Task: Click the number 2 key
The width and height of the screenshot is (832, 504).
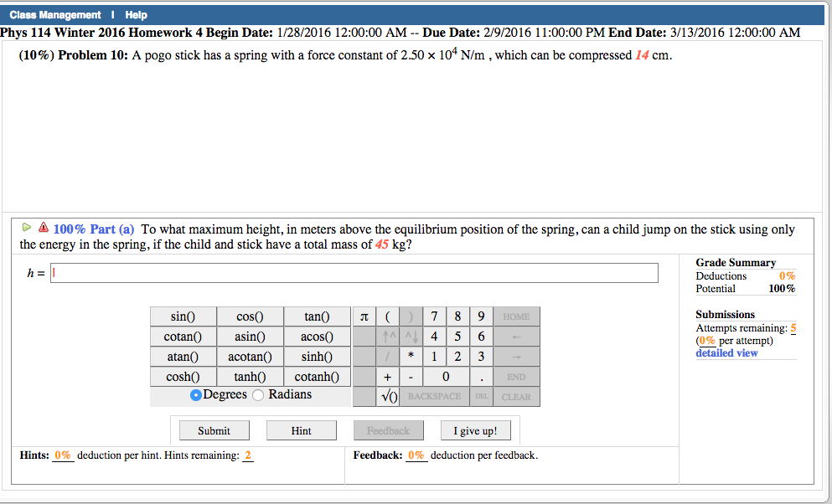Action: click(457, 357)
